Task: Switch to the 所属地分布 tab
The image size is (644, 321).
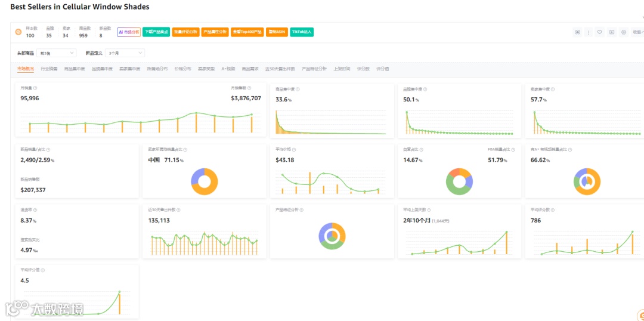Action: pyautogui.click(x=157, y=69)
